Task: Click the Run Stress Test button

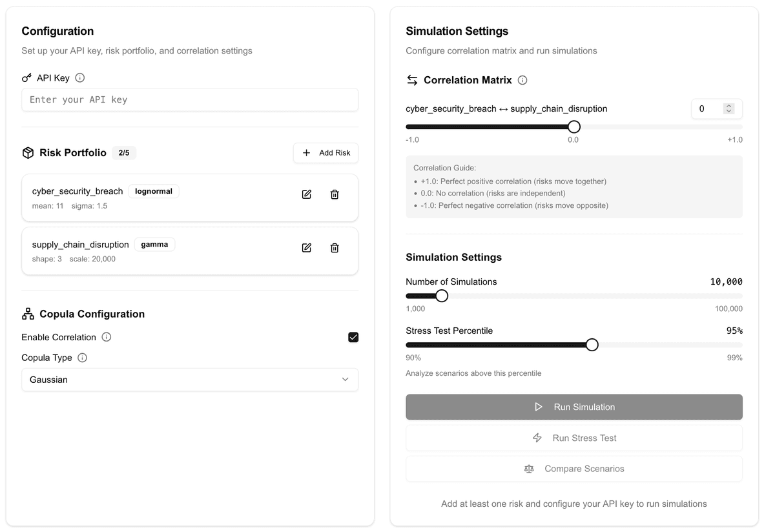Action: point(573,438)
